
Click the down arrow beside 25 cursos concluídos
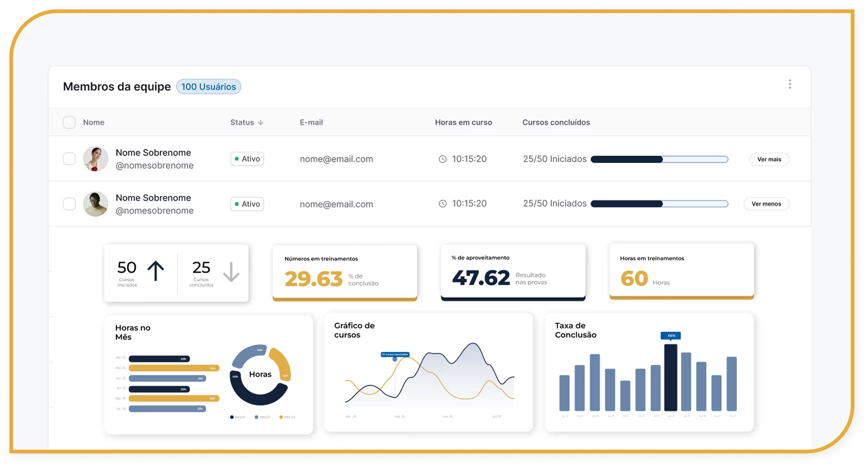coord(231,272)
